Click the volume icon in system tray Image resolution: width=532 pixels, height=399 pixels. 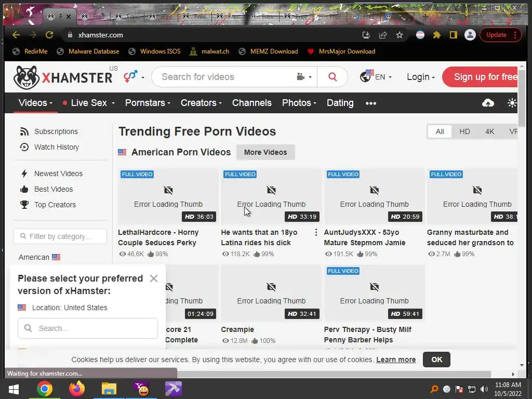[484, 389]
